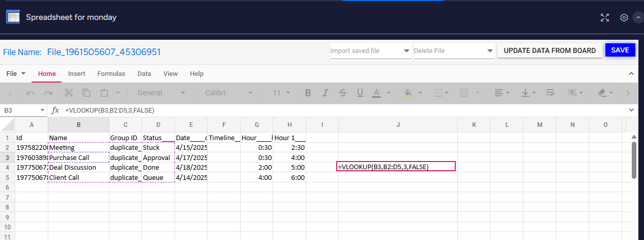Click the spreadsheet app logo icon
Viewport: 644px width, 240px height.
[13, 17]
